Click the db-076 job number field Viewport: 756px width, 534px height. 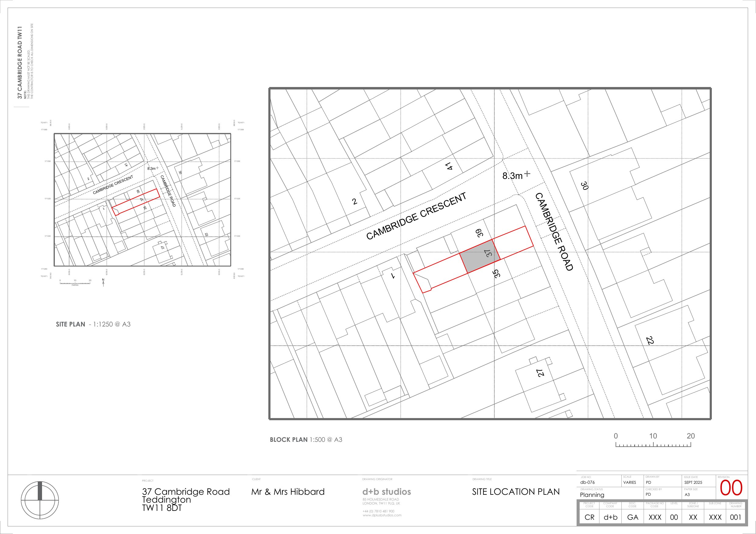coord(588,482)
